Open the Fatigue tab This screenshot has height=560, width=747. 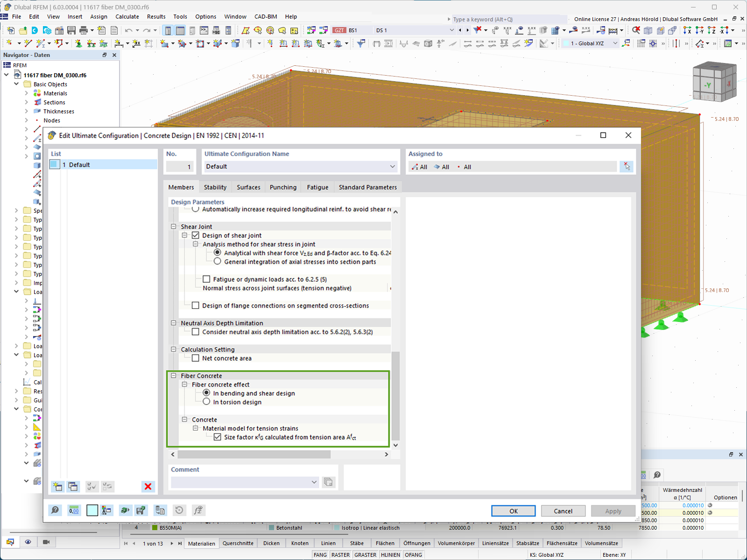coord(317,187)
